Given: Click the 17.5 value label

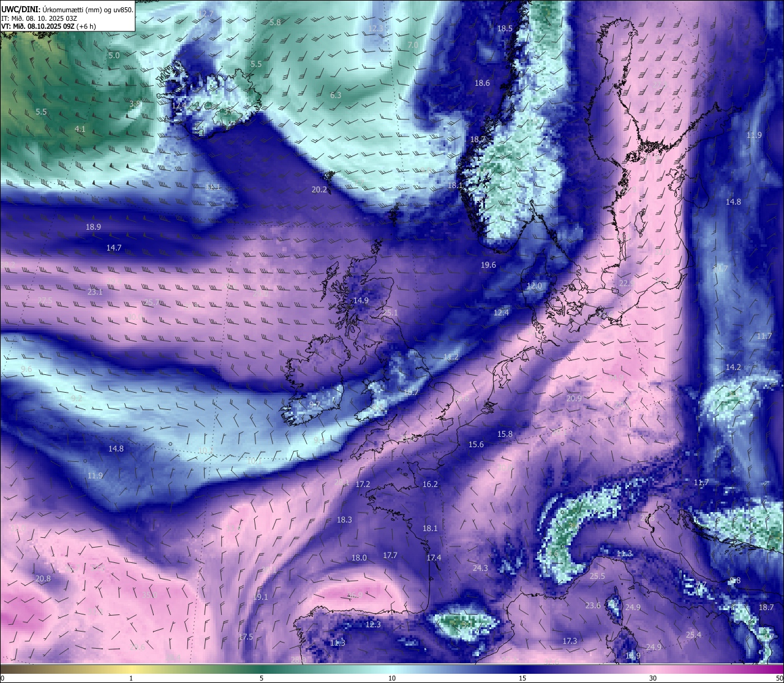Looking at the screenshot, I should click(246, 636).
